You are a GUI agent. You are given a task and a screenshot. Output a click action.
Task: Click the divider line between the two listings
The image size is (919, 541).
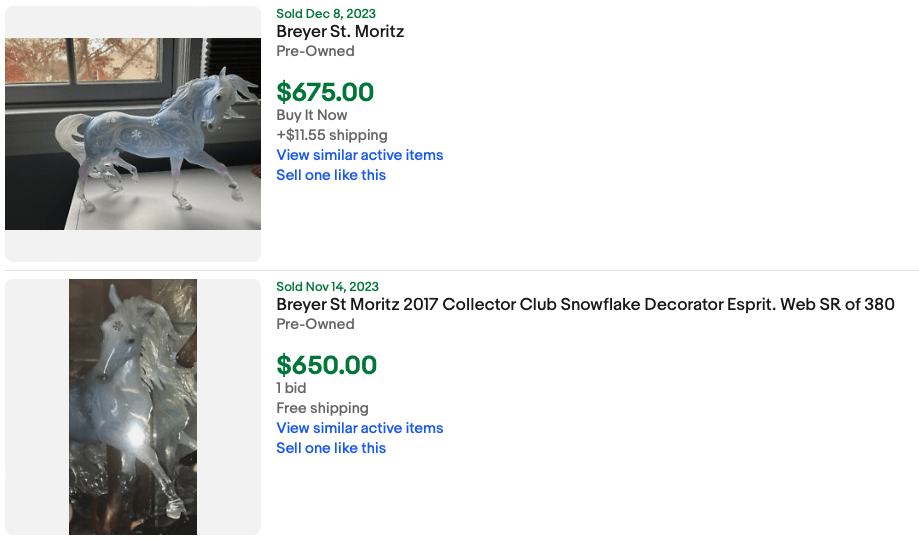[x=460, y=270]
